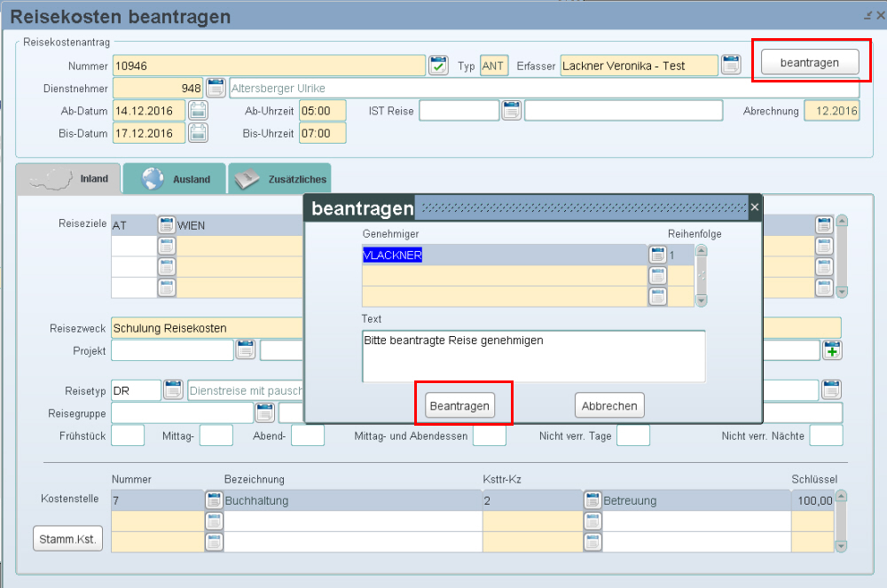
Task: Open the lookup icon beside Reisetyp DR
Action: click(x=173, y=389)
